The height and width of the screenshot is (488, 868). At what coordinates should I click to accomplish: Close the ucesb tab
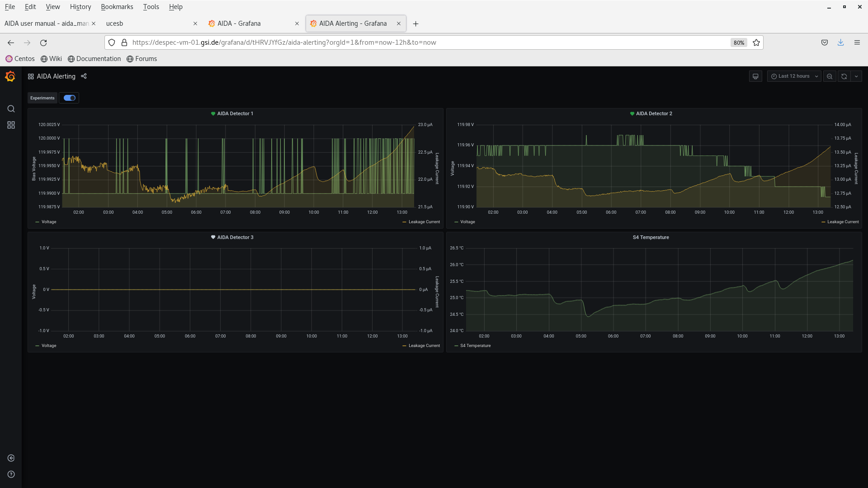point(195,23)
